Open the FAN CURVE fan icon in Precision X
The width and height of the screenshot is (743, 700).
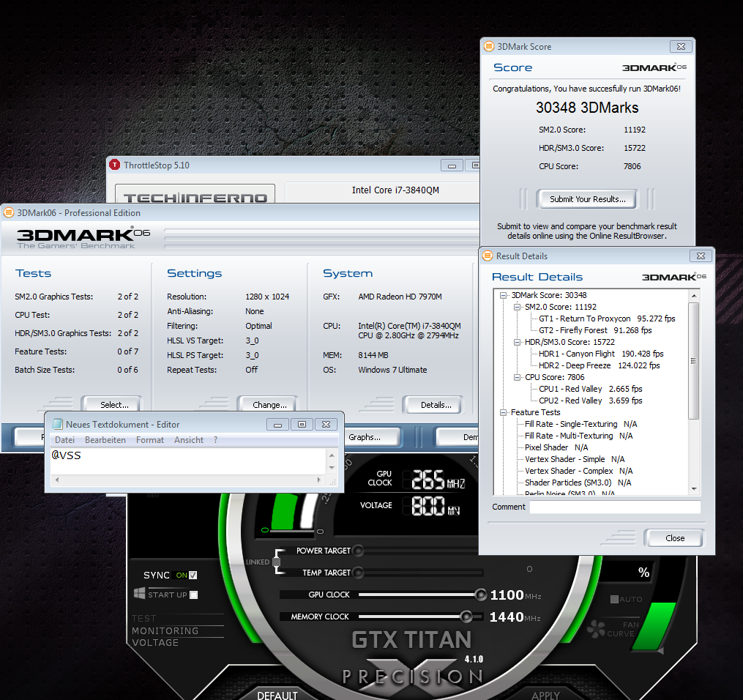pos(596,628)
